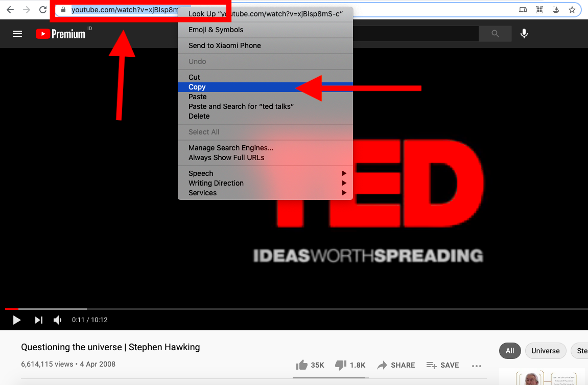The width and height of the screenshot is (588, 385).
Task: Expand the Speech submenu
Action: (x=266, y=173)
